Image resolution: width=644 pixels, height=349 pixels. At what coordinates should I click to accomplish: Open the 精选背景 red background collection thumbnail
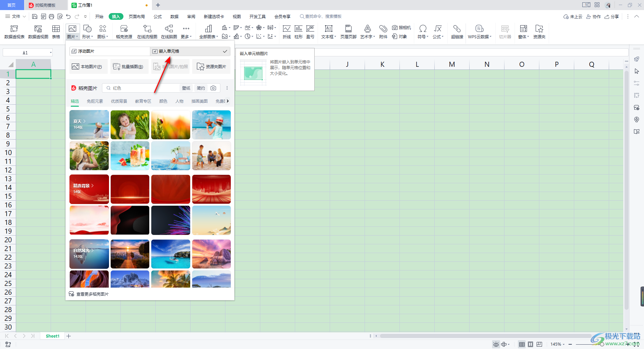point(89,189)
